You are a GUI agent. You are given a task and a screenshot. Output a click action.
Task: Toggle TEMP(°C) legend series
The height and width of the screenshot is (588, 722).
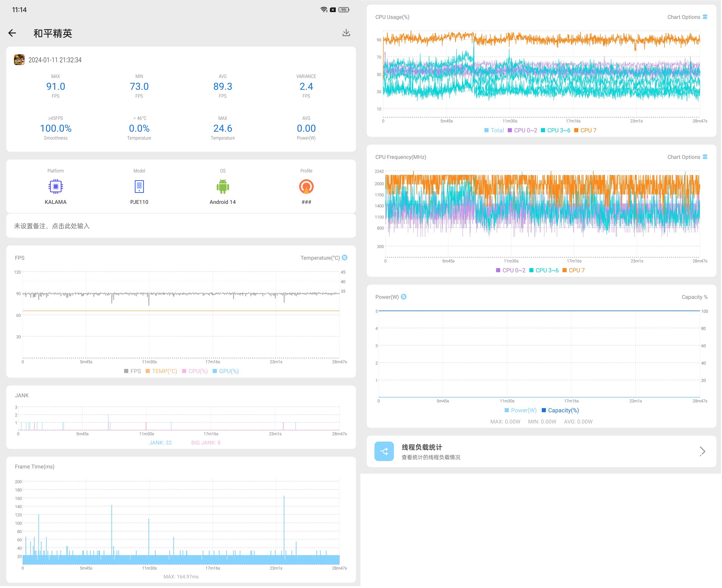(161, 371)
